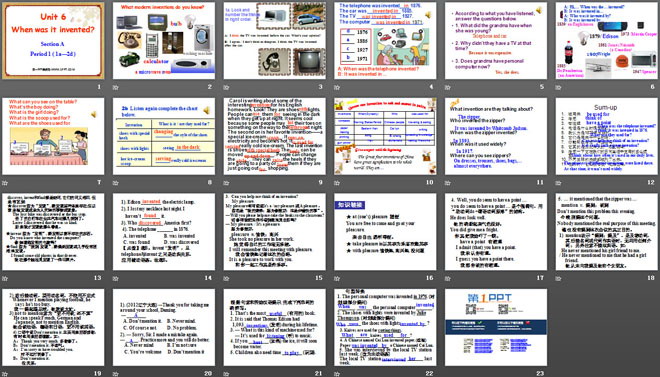
Task: Click the animation star under slide 19
Action: click(x=5, y=374)
